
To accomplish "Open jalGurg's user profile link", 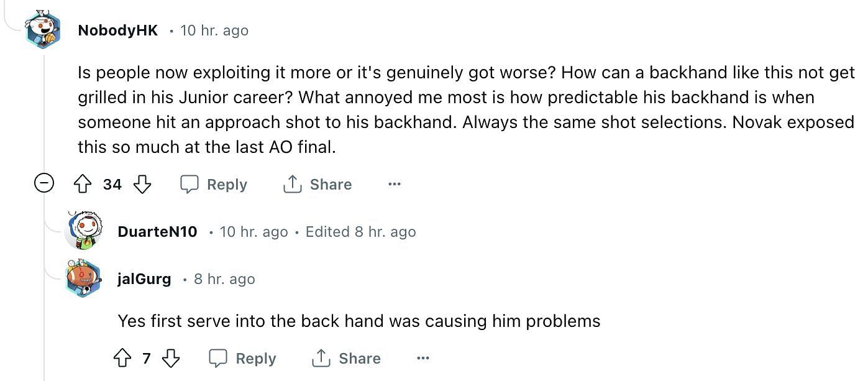I will click(x=144, y=279).
